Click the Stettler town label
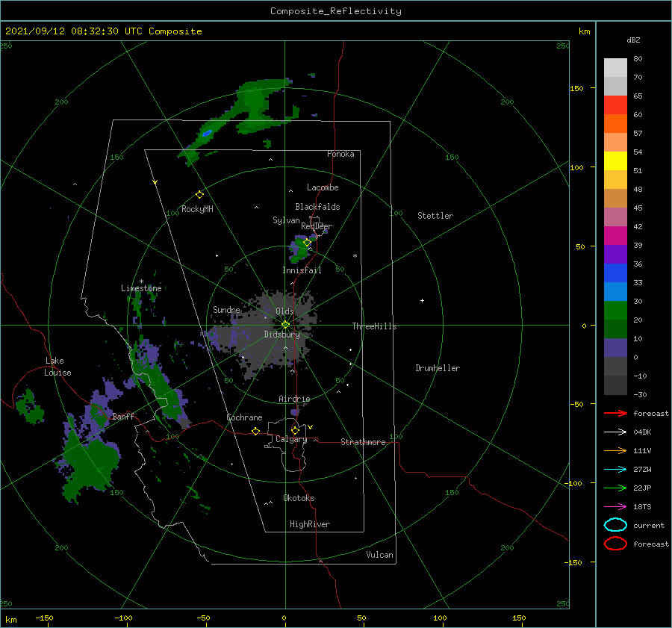672x628 pixels. [x=435, y=216]
